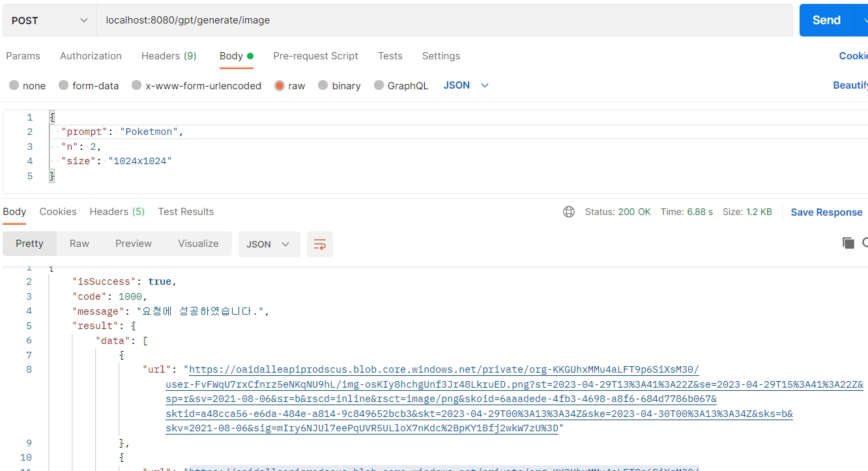Screen dimensions: 868x471
Task: Click the request URL field
Action: (x=444, y=20)
